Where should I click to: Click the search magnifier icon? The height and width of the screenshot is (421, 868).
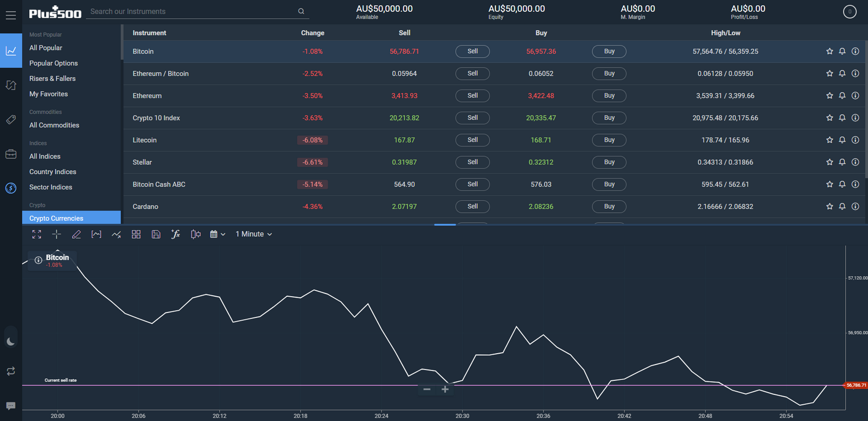pyautogui.click(x=301, y=11)
